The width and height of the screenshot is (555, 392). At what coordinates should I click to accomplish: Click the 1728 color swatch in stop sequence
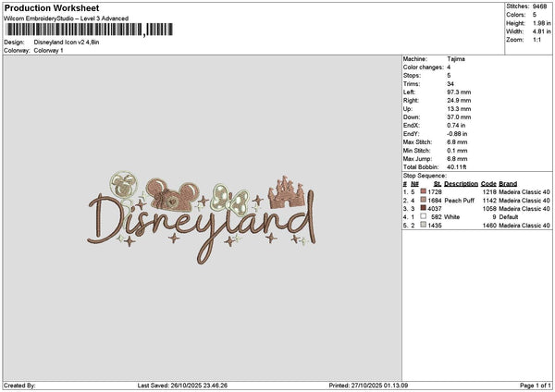[x=423, y=191]
